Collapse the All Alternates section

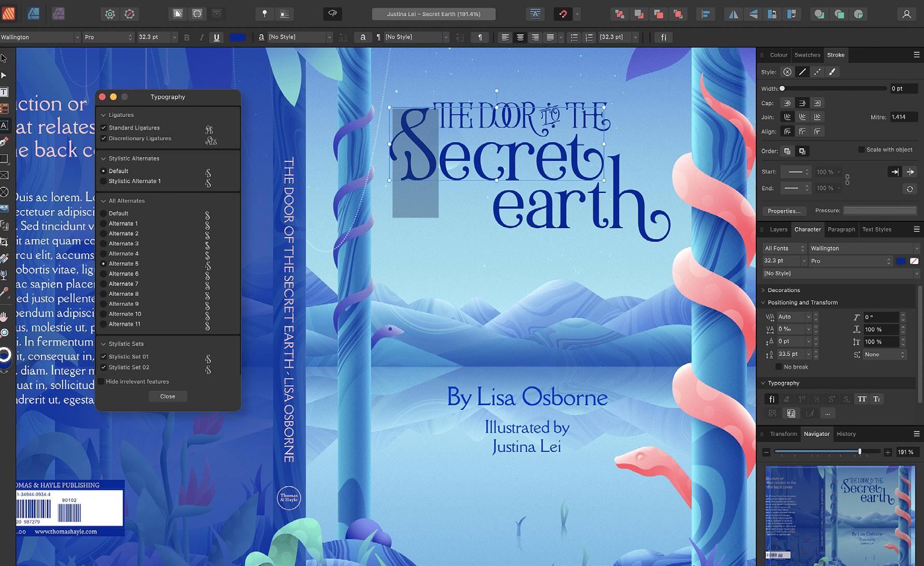(103, 201)
